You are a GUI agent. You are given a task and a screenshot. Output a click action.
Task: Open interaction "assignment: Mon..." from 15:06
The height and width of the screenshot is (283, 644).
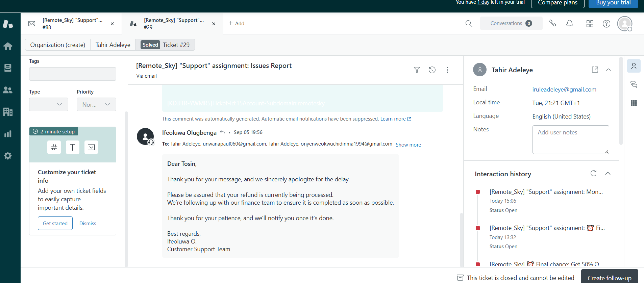click(x=546, y=192)
